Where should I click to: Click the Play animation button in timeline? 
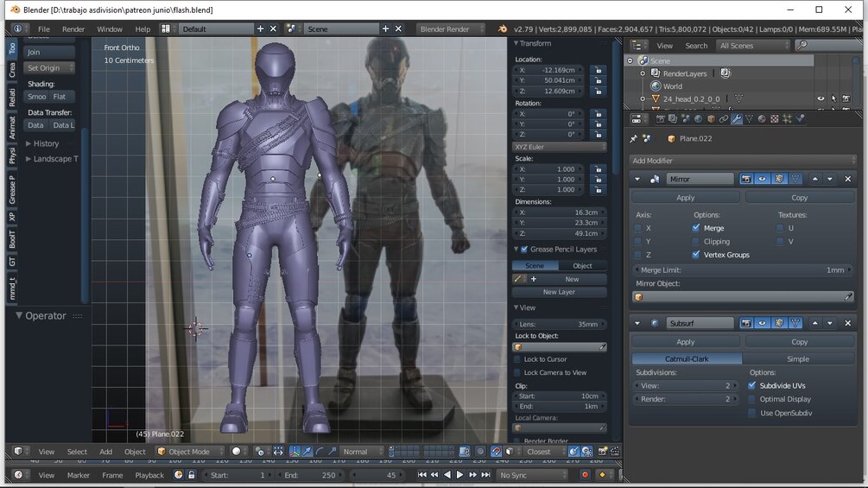pos(459,475)
